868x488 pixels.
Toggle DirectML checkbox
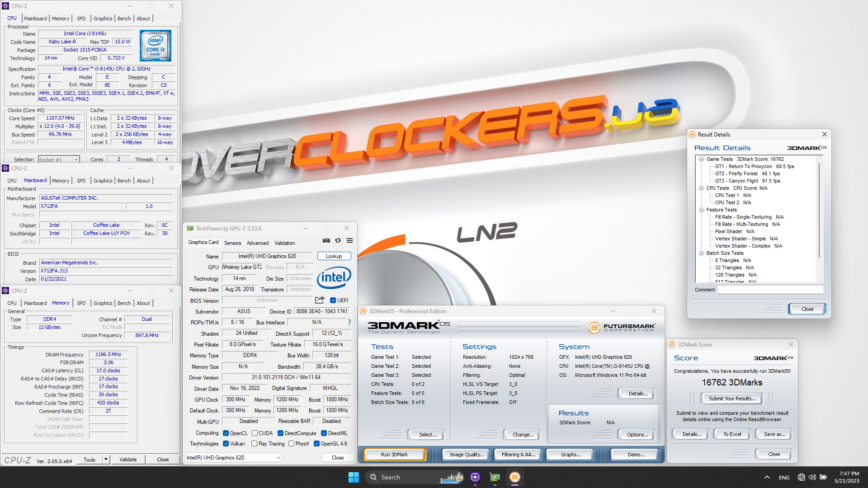(324, 433)
